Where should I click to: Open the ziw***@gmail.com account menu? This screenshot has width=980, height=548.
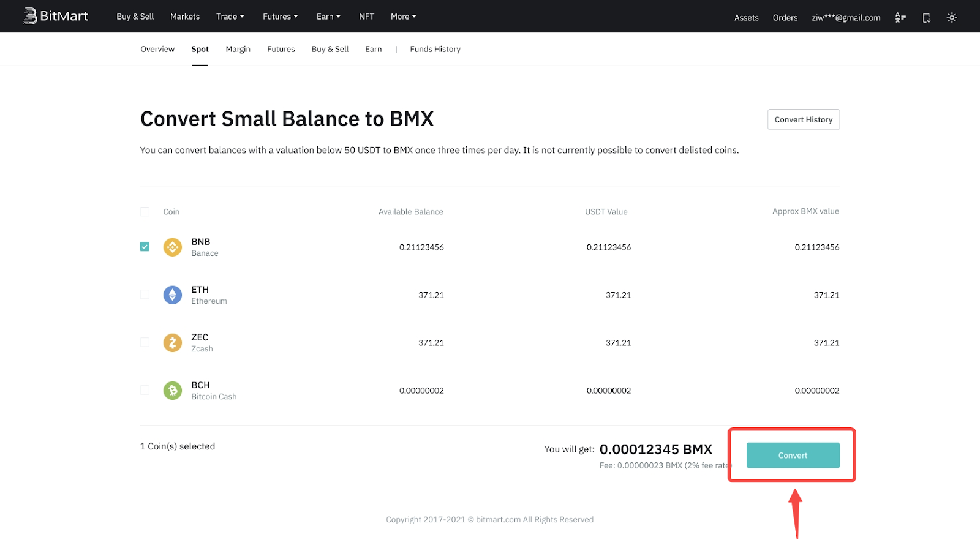846,18
